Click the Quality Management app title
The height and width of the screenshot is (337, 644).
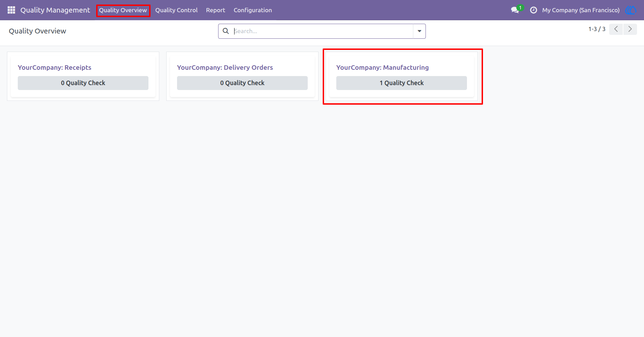(55, 10)
